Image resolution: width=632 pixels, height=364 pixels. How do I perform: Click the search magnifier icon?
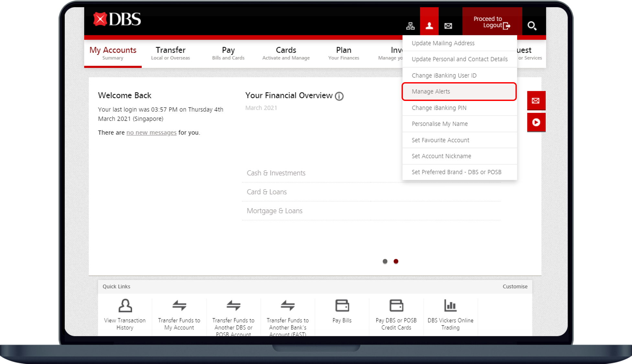[x=532, y=26]
